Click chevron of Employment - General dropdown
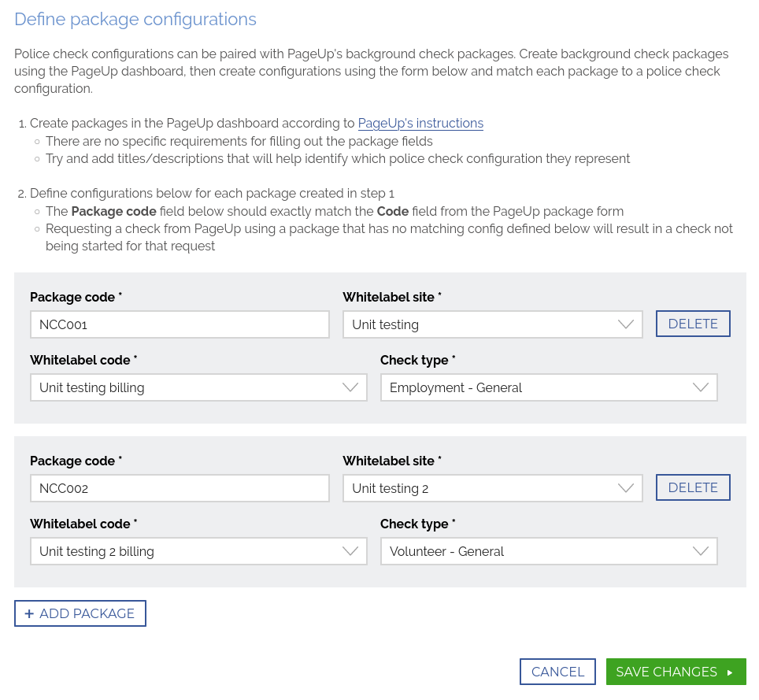This screenshot has height=700, width=759. tap(701, 387)
